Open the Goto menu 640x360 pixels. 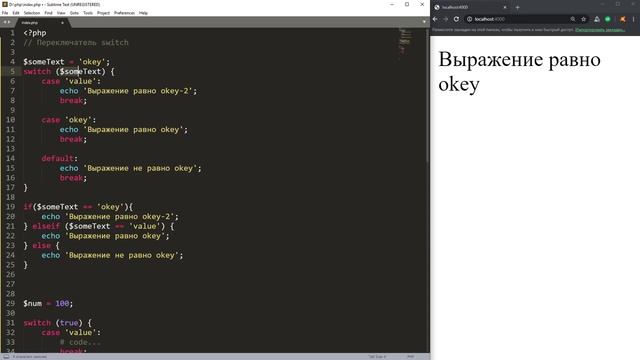pyautogui.click(x=74, y=13)
